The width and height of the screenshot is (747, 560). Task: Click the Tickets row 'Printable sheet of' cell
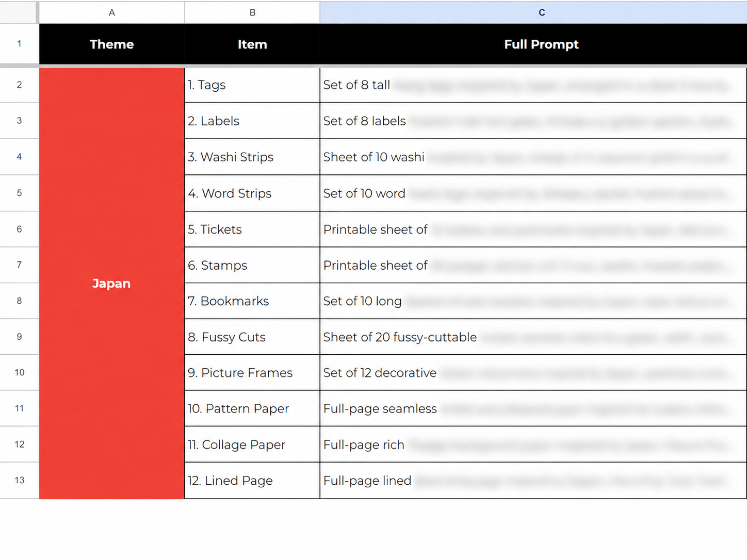coord(533,229)
